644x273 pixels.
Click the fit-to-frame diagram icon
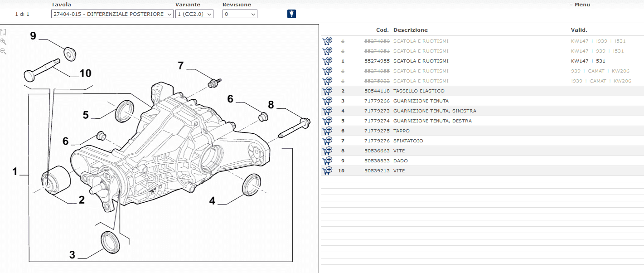3,32
